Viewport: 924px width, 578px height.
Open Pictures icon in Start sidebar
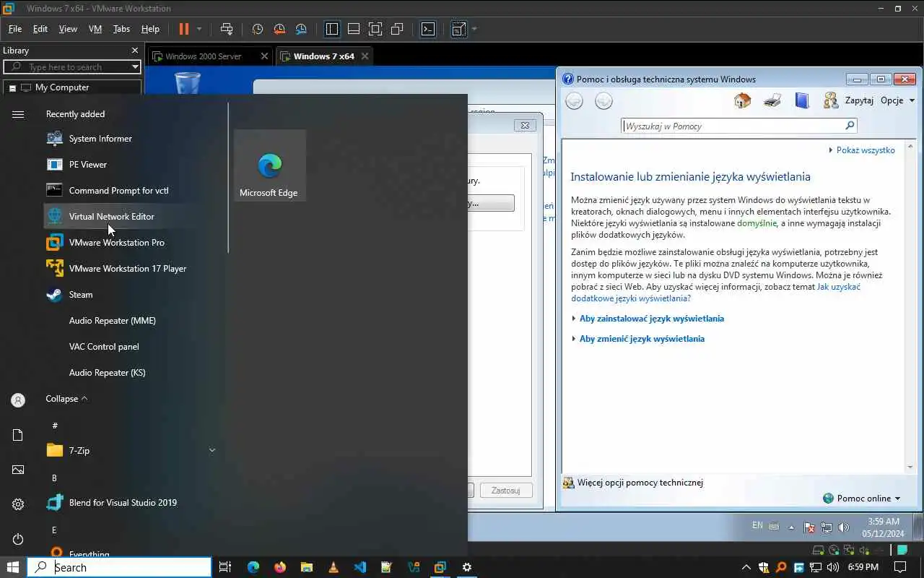point(18,470)
